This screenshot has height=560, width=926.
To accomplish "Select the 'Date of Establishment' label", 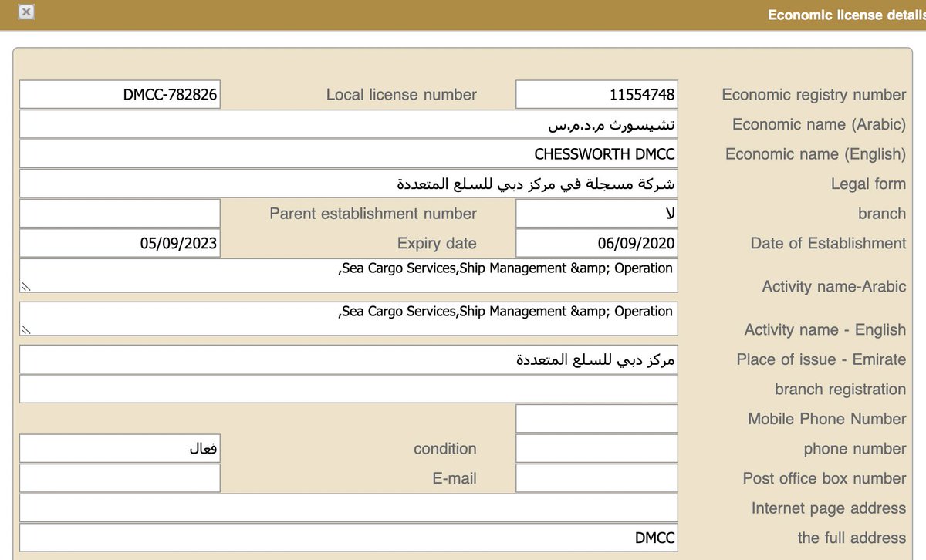I will [x=829, y=243].
